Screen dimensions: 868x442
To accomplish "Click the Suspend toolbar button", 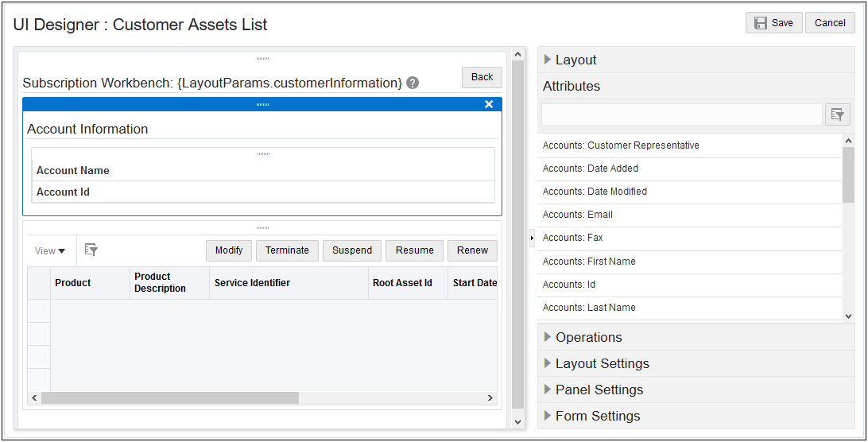I will tap(352, 250).
